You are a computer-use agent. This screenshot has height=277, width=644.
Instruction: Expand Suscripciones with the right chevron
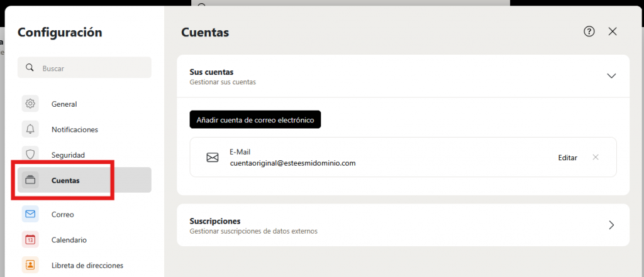[611, 225]
